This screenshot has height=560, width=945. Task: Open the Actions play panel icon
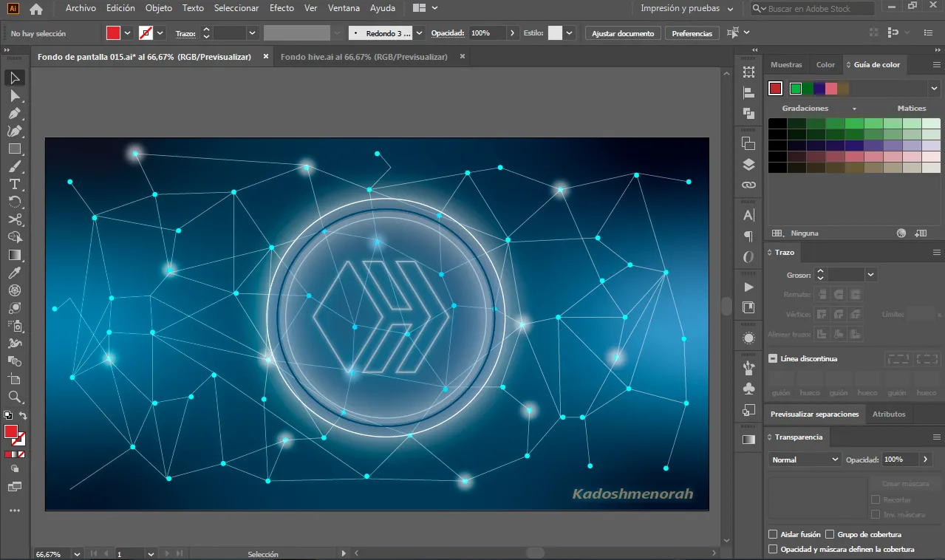[x=748, y=287]
